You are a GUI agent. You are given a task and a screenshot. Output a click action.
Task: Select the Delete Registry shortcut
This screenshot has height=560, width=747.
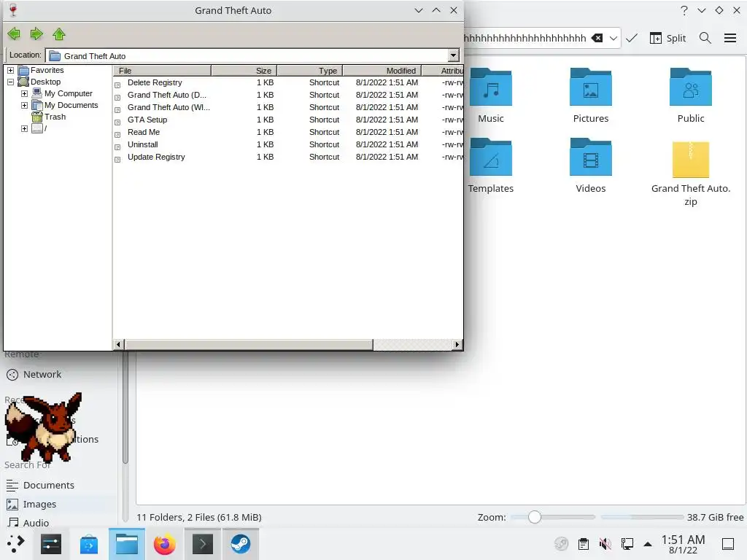155,82
